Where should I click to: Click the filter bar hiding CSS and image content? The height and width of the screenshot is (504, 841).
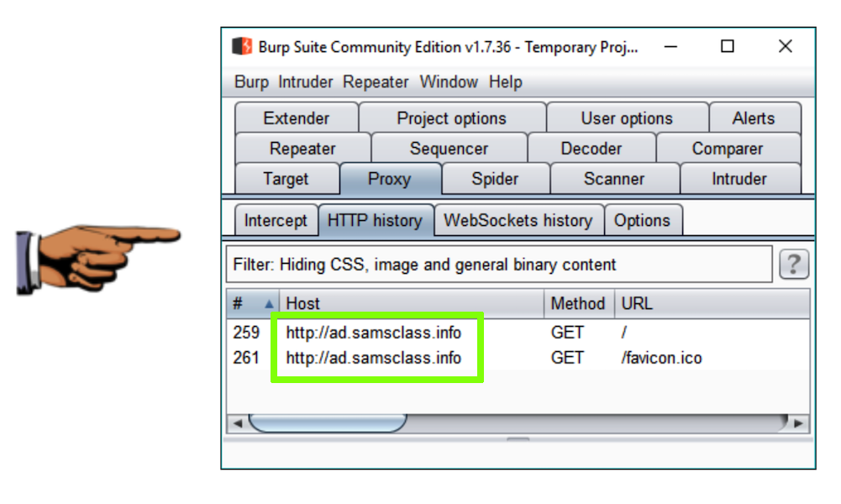click(499, 265)
